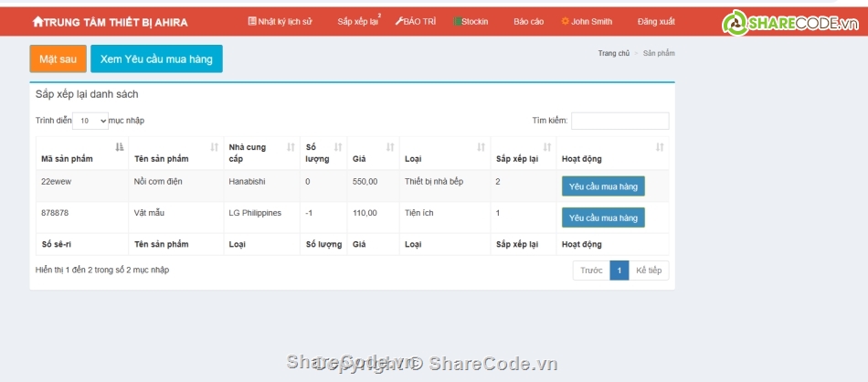Open the Báo cáo menu
Viewport: 868px width, 382px height.
pos(528,21)
